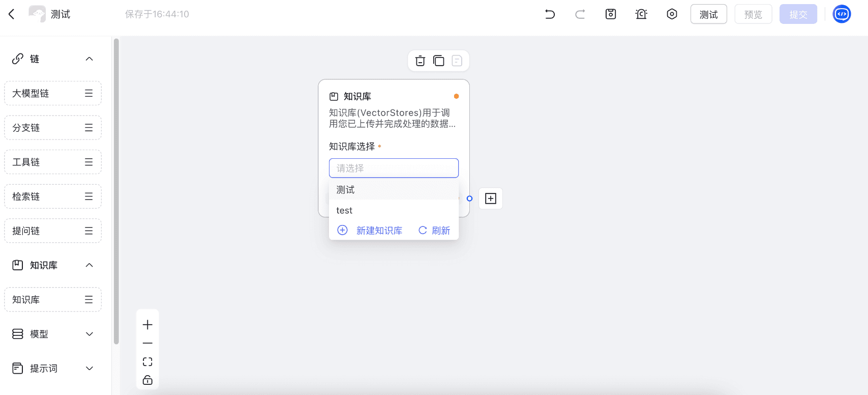Open the hexagon settings icon
Screen dimensions: 868x395
(672, 14)
